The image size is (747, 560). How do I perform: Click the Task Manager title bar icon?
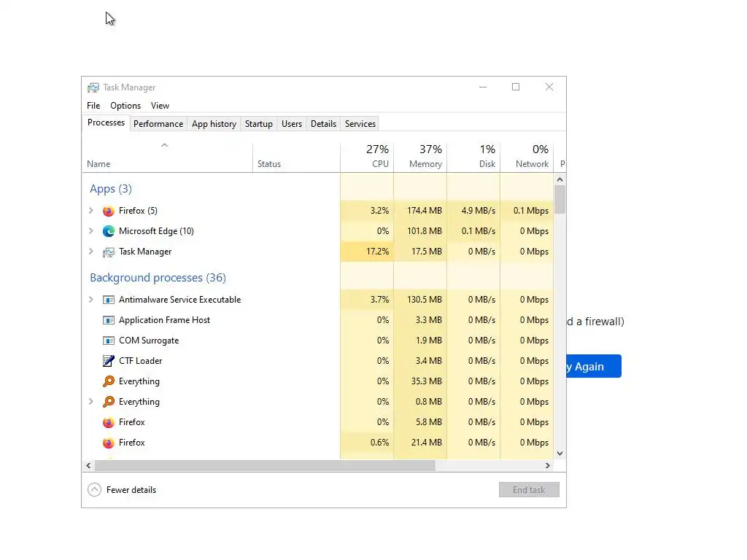(93, 87)
